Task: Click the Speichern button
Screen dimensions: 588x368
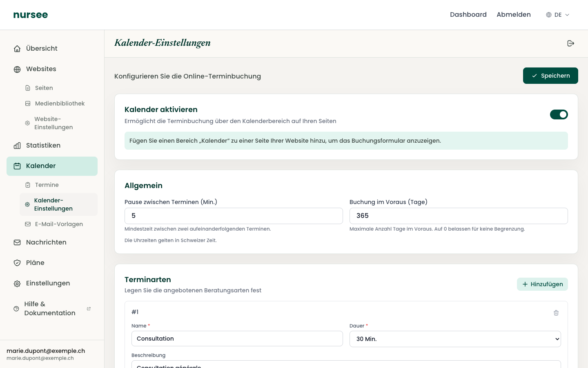Action: pyautogui.click(x=550, y=76)
